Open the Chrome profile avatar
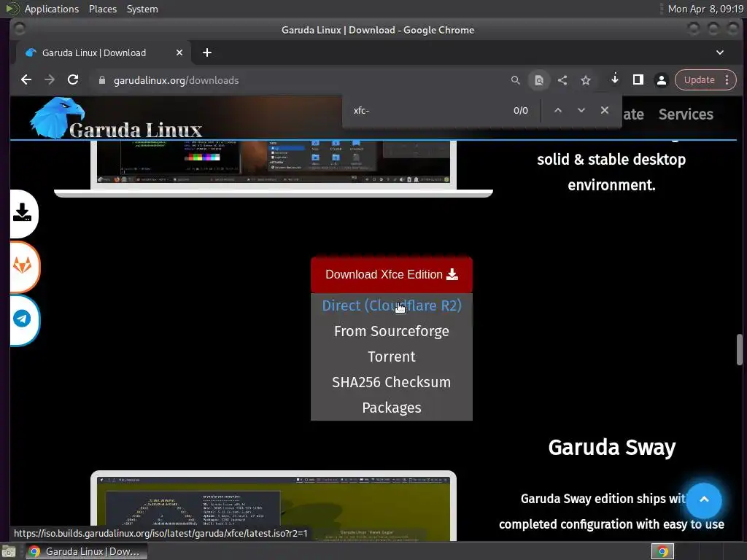 click(661, 80)
